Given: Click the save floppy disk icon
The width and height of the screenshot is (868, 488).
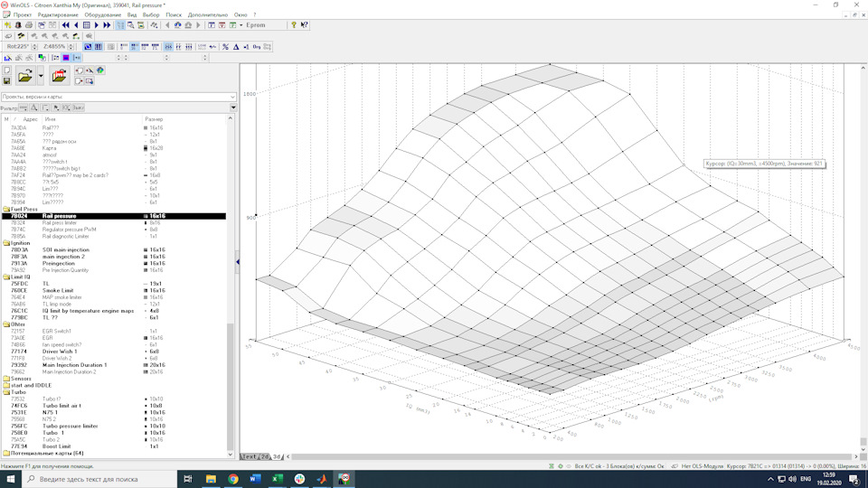Looking at the screenshot, I should 6,81.
